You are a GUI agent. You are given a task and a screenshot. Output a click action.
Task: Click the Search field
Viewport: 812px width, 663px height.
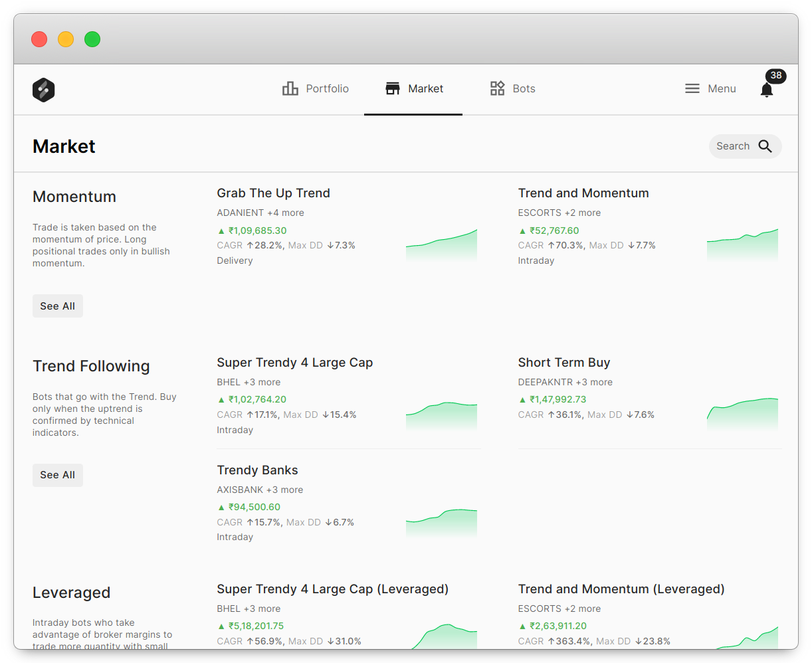[x=745, y=146]
